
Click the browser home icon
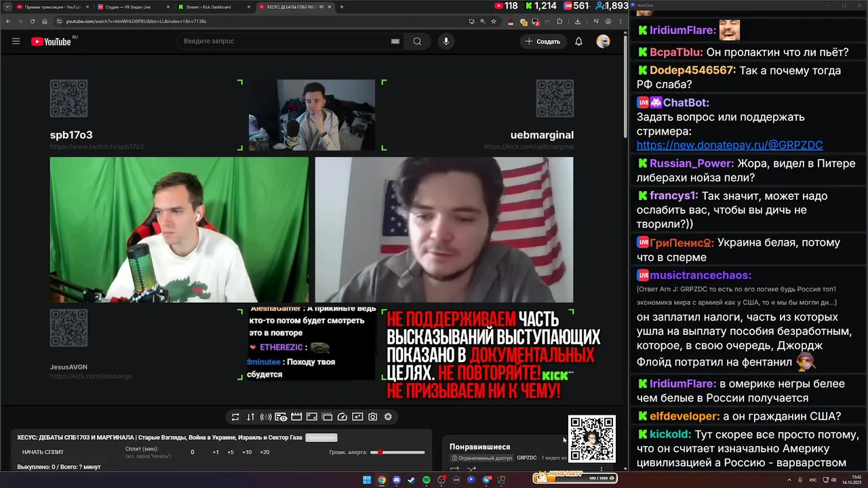pos(45,21)
